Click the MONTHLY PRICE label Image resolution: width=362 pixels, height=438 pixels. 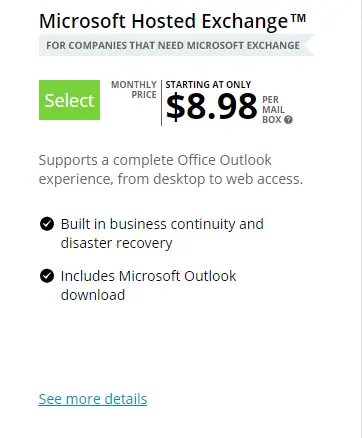(134, 90)
